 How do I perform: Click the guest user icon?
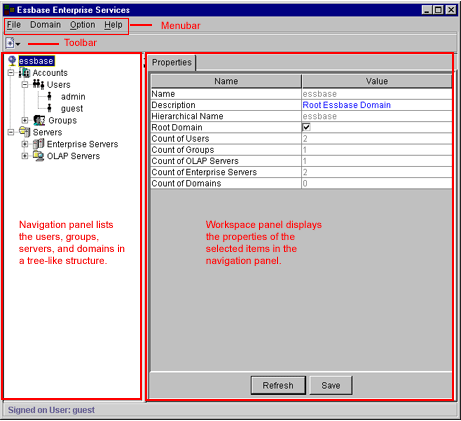tap(50, 108)
